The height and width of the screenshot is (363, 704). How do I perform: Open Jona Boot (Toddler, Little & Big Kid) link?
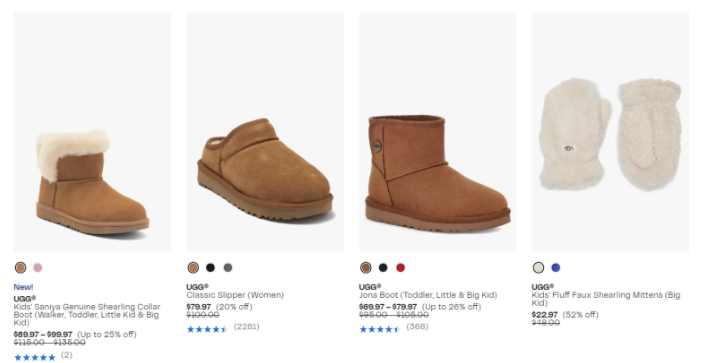(x=428, y=295)
